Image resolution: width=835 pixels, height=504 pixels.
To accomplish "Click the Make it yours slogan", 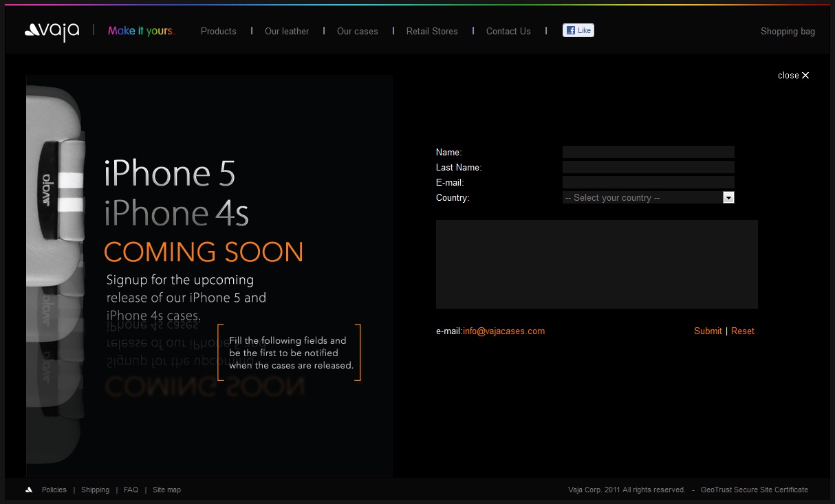I will pyautogui.click(x=142, y=31).
